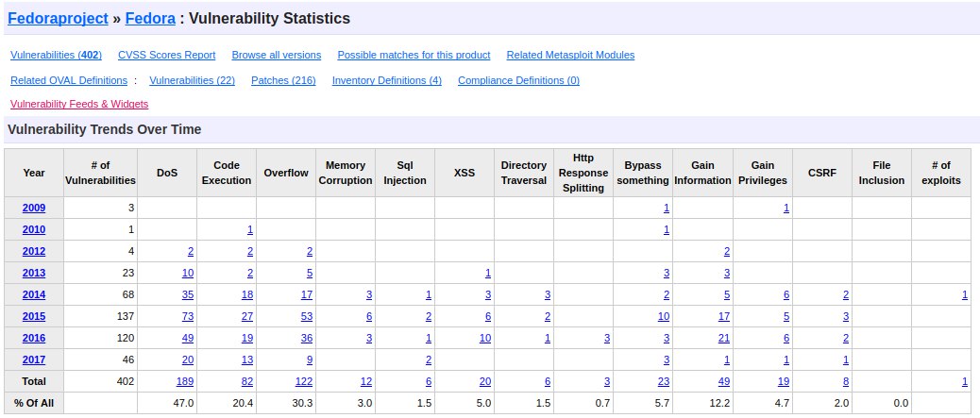Open 2009 Gain Privileges count 1

(x=786, y=209)
